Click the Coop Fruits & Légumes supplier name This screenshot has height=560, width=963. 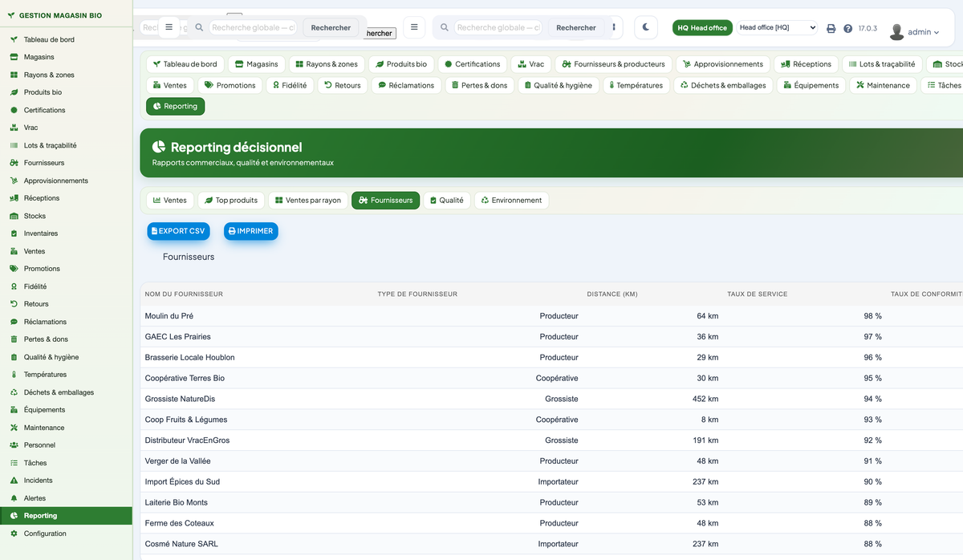186,420
